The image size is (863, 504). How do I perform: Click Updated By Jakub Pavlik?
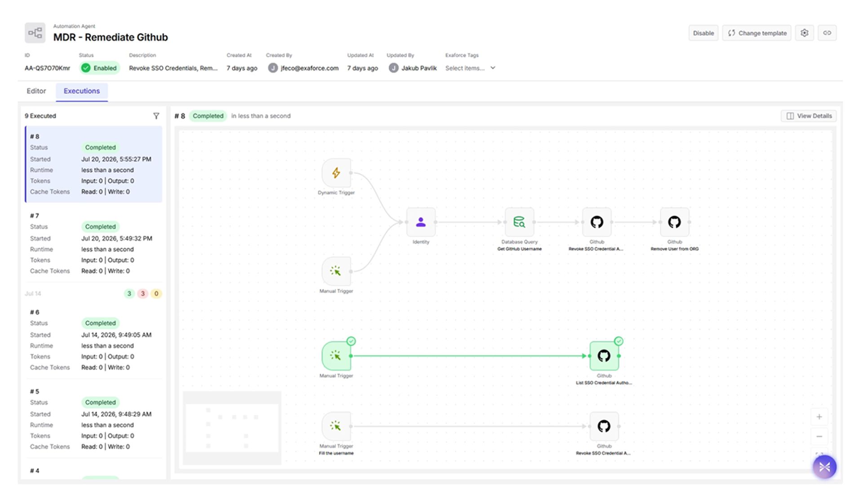[413, 68]
